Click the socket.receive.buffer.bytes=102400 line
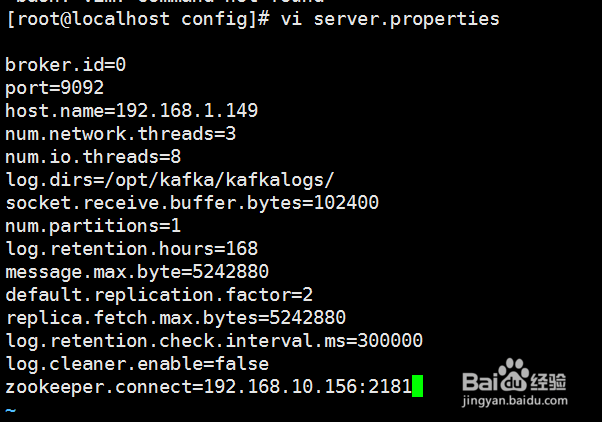Screen dimensions: 602x422 [x=192, y=203]
